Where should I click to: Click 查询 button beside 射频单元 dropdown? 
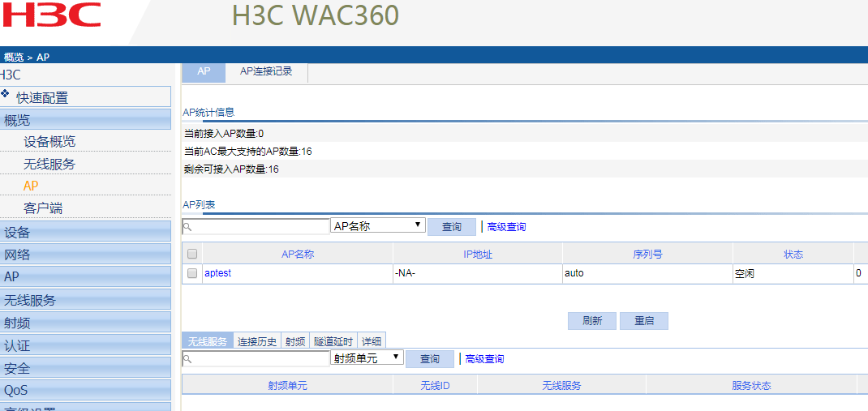pyautogui.click(x=430, y=359)
